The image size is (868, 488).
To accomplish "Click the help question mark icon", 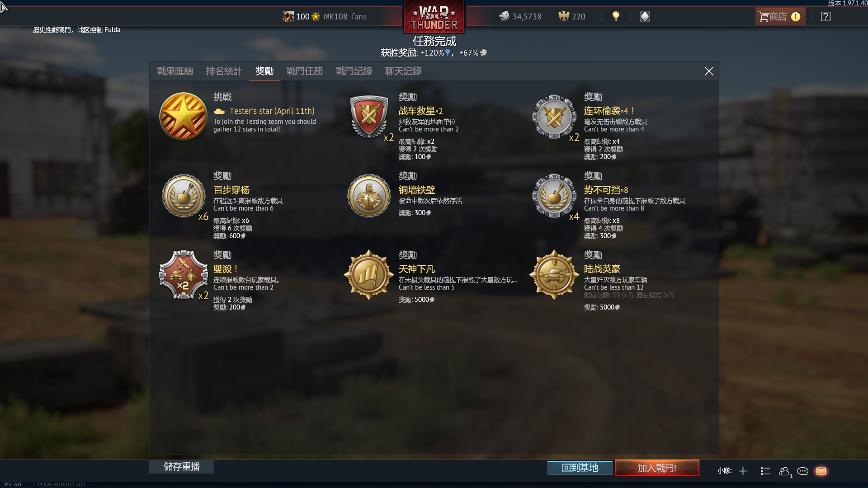I will click(x=826, y=17).
